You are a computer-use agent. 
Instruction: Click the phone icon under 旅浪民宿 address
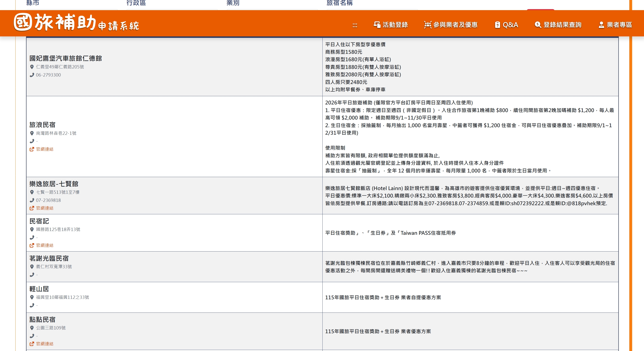(32, 141)
